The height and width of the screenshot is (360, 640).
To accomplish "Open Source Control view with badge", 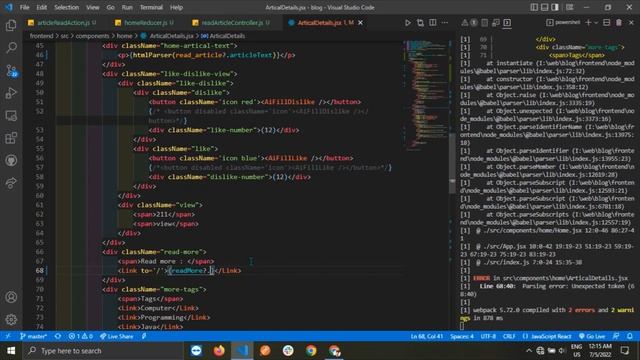I will [x=11, y=71].
